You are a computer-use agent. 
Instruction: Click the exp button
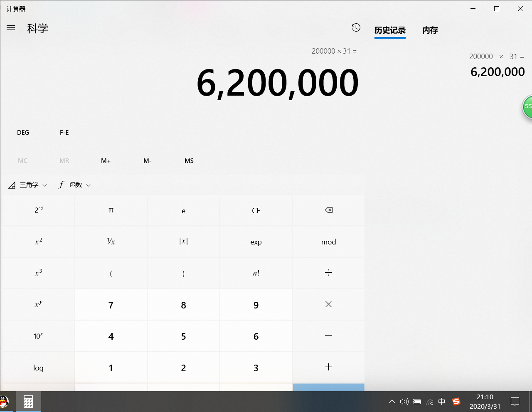[256, 242]
